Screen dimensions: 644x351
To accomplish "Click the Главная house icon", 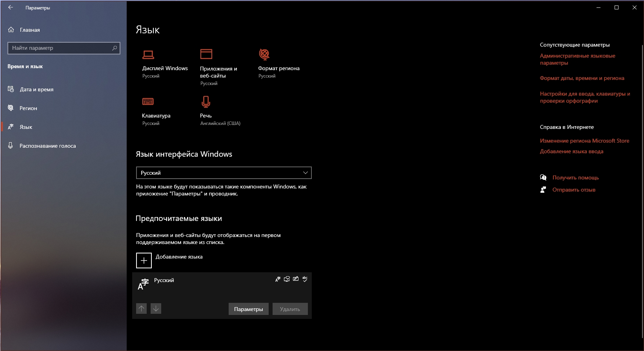I will pos(11,30).
